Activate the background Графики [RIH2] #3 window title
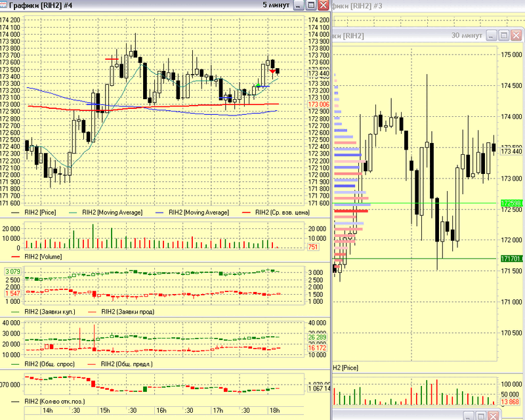The width and height of the screenshot is (525, 420). [356, 6]
